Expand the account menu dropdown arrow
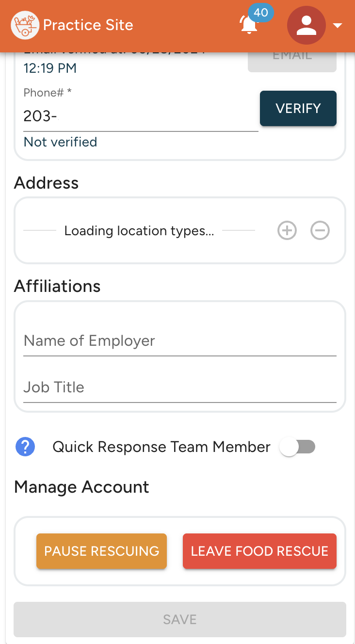Image resolution: width=355 pixels, height=644 pixels. click(x=338, y=26)
